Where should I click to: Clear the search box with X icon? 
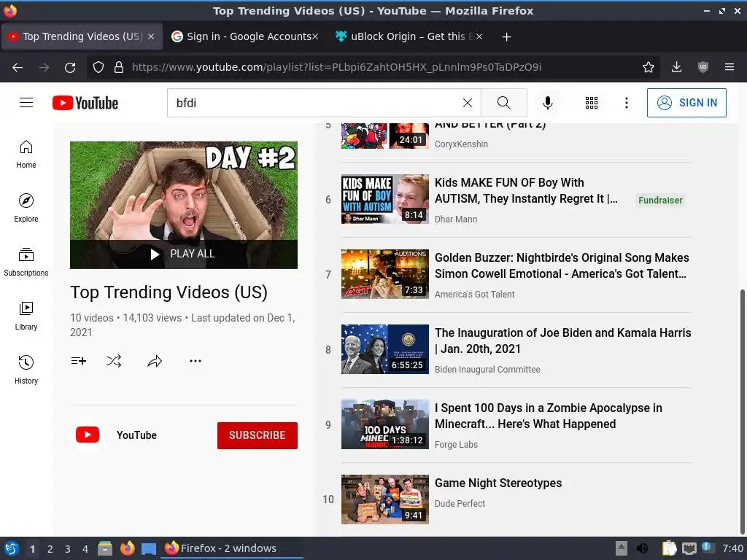click(468, 103)
